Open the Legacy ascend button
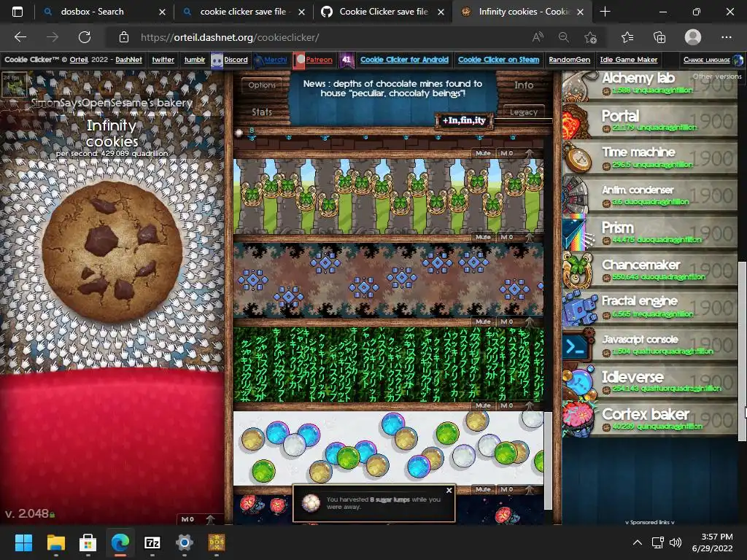The width and height of the screenshot is (747, 560). coord(524,112)
